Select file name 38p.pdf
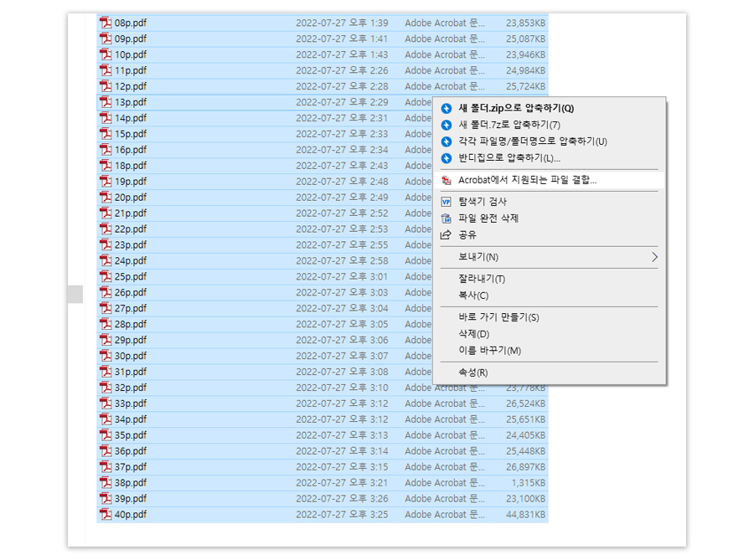Screen dimensions: 754x560 tap(131, 482)
